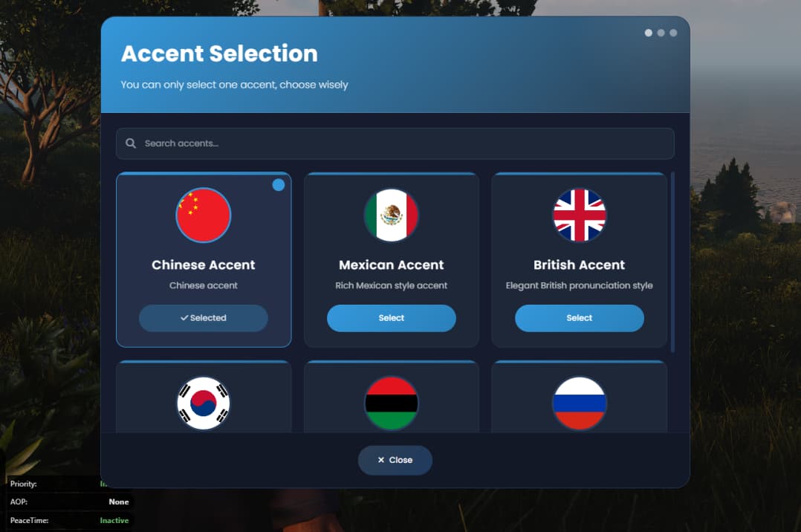Click the South Korean flag icon
801x532 pixels.
tap(204, 403)
